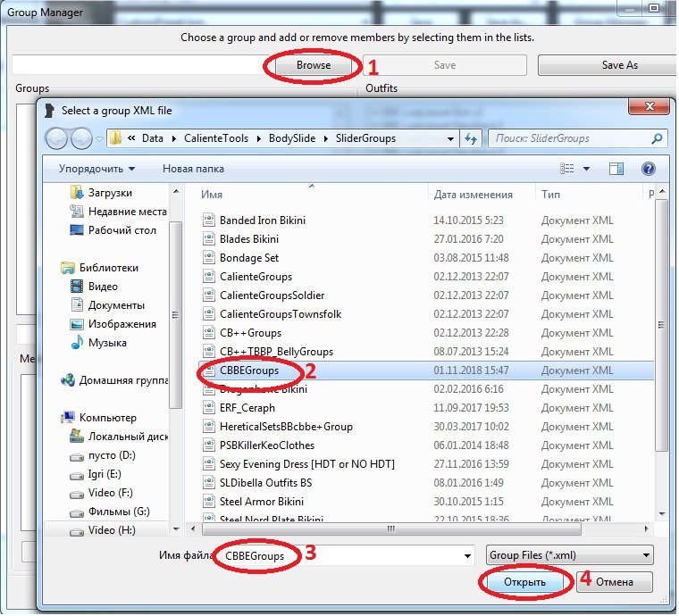Click the Открыть button
This screenshot has width=679, height=616.
click(x=524, y=582)
